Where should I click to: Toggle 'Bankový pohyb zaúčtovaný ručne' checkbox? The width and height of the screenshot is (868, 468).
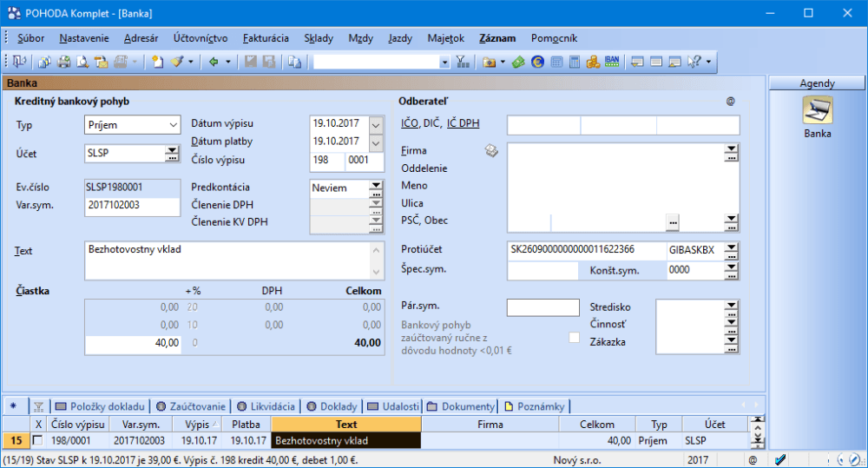574,337
